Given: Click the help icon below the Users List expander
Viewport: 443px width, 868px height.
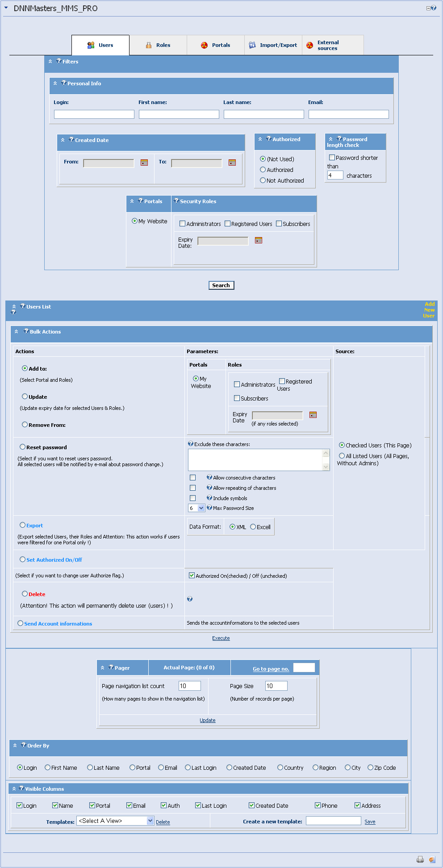Looking at the screenshot, I should [13, 312].
